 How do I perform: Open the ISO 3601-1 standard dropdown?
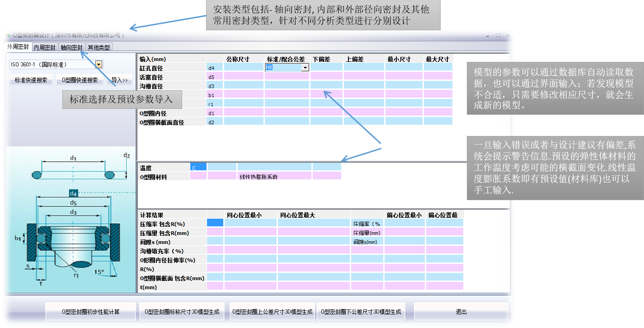99,65
